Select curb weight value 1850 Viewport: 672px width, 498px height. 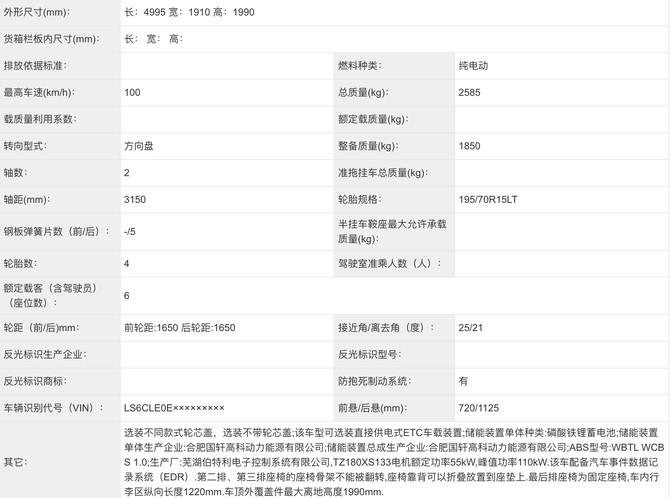(x=469, y=146)
